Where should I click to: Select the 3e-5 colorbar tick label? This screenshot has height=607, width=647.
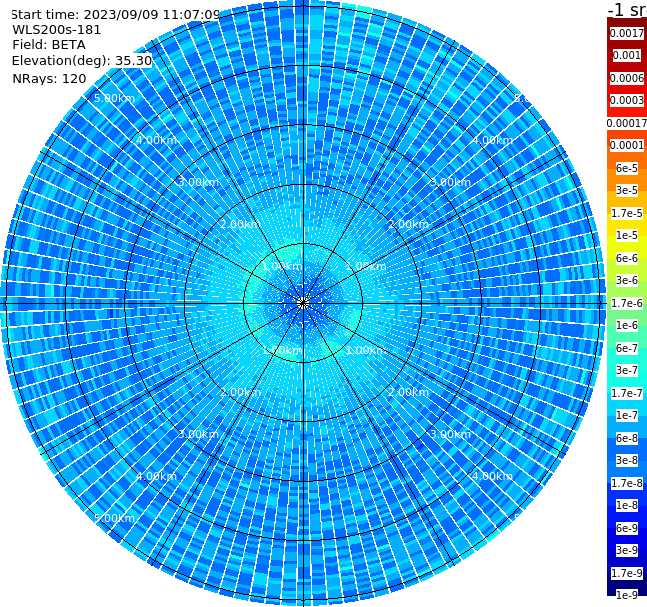(x=627, y=190)
